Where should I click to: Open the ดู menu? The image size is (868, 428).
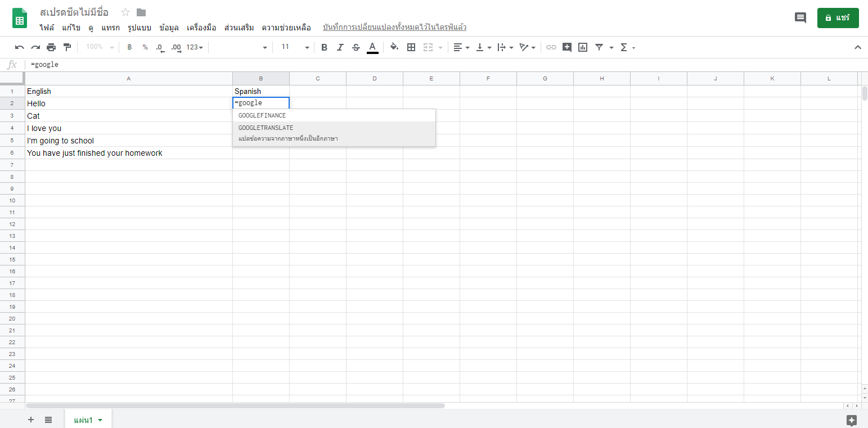click(91, 27)
